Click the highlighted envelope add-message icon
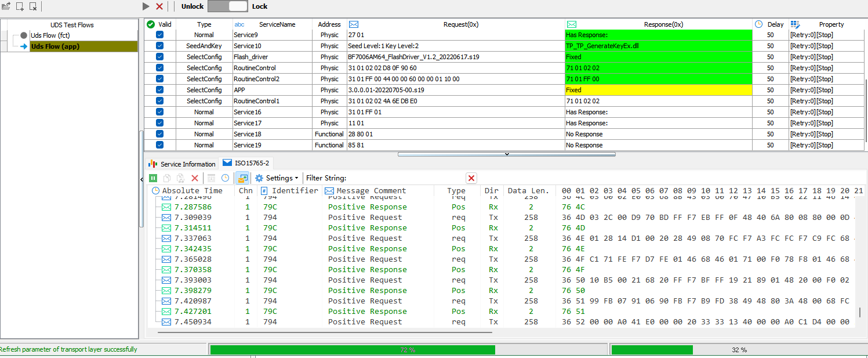868x358 pixels. pos(242,178)
